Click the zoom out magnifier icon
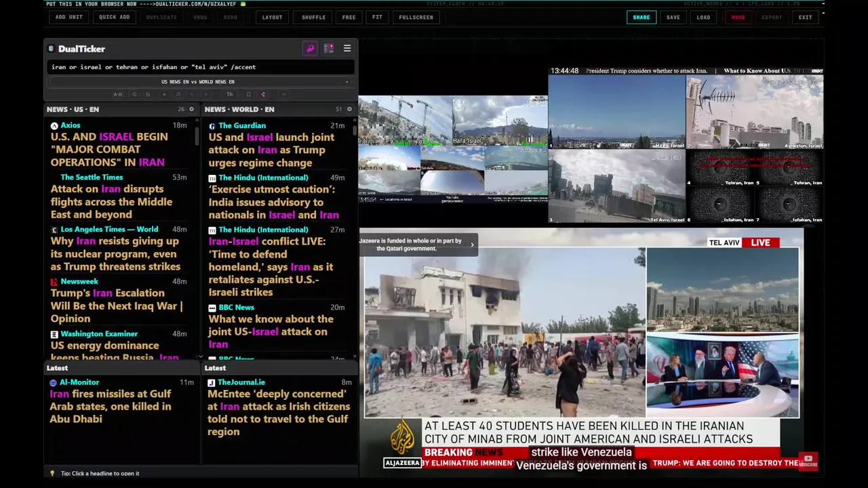 coord(134,95)
